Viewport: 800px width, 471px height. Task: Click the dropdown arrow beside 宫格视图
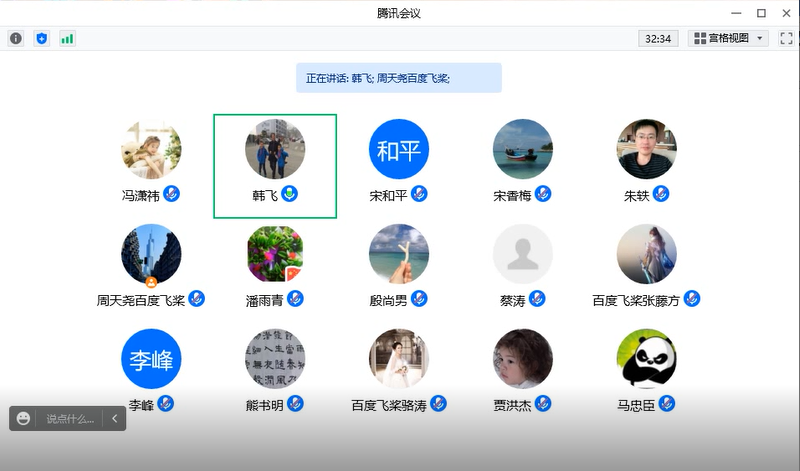tap(760, 38)
